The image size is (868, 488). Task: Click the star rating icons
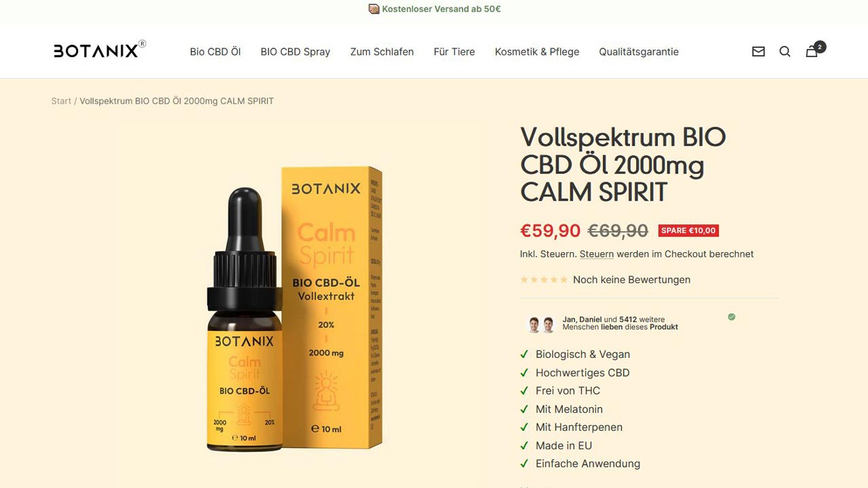[544, 280]
